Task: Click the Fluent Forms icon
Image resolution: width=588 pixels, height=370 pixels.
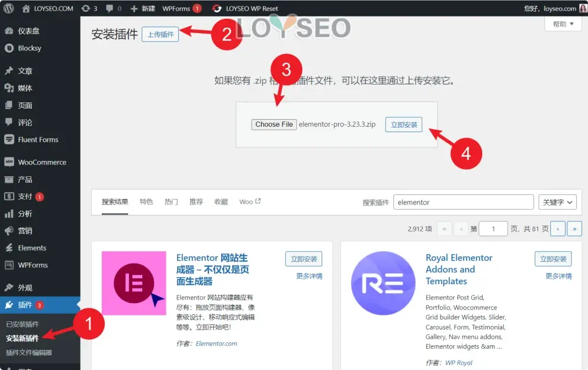Action: [9, 139]
